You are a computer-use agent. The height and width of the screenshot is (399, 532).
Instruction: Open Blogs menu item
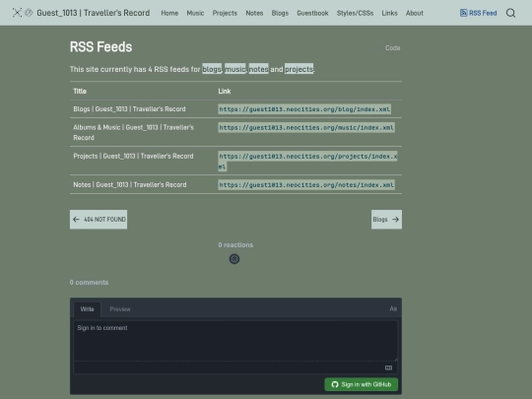(x=280, y=13)
